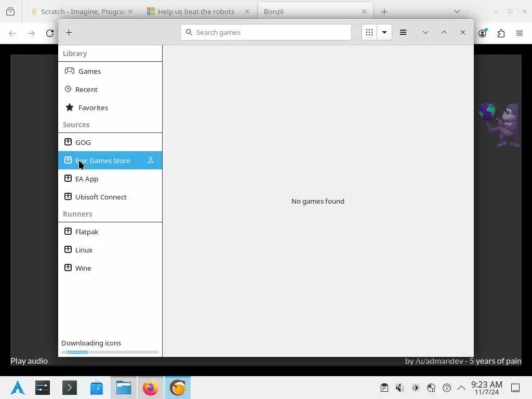Select the Flatpak runner
This screenshot has height=399, width=532.
click(110, 232)
